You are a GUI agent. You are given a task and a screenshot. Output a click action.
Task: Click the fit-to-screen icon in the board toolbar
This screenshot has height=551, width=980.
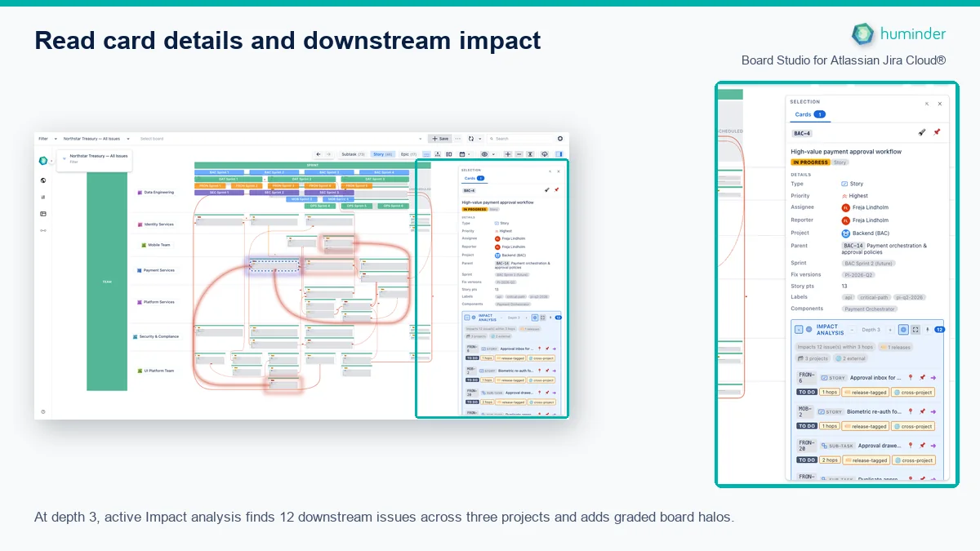tap(530, 154)
